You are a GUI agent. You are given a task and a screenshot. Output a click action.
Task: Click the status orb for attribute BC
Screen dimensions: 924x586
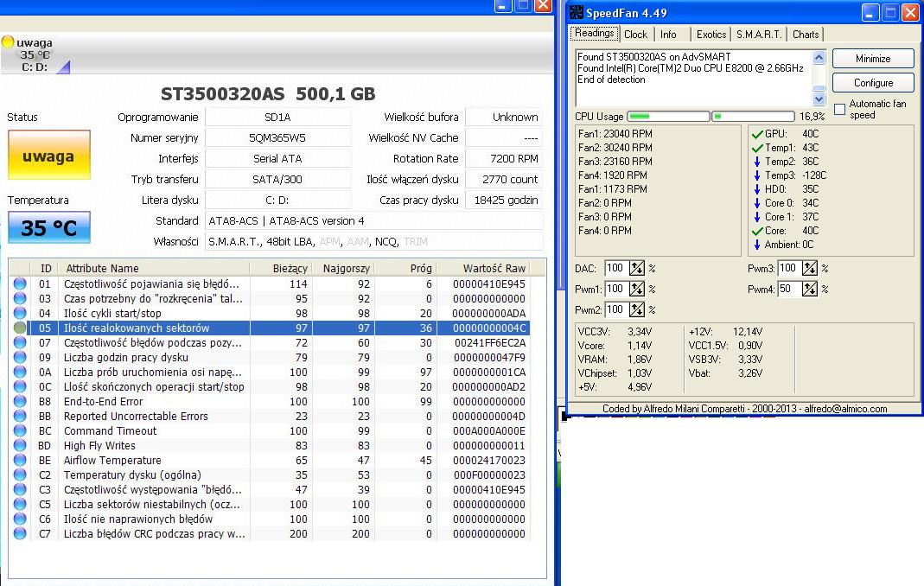pyautogui.click(x=20, y=431)
